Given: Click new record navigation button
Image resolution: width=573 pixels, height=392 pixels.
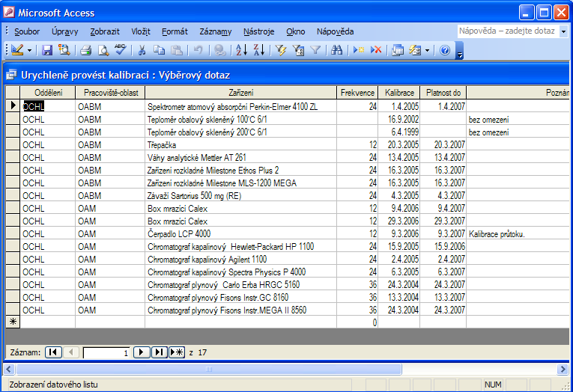Looking at the screenshot, I should click(177, 352).
